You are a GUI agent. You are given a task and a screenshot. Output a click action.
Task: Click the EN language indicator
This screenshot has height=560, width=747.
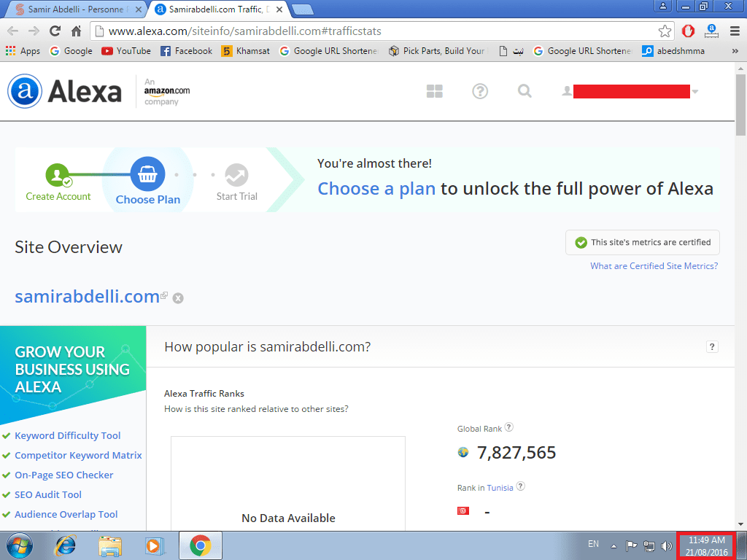(593, 544)
